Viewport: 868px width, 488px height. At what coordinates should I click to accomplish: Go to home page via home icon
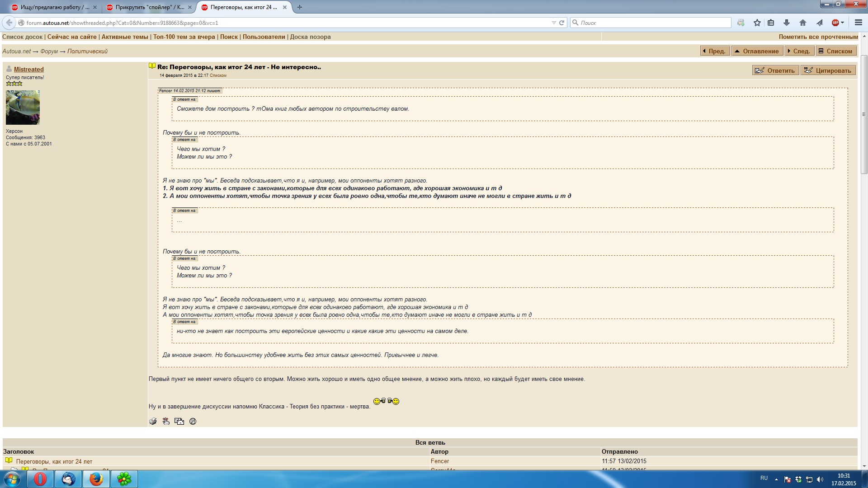pyautogui.click(x=803, y=23)
